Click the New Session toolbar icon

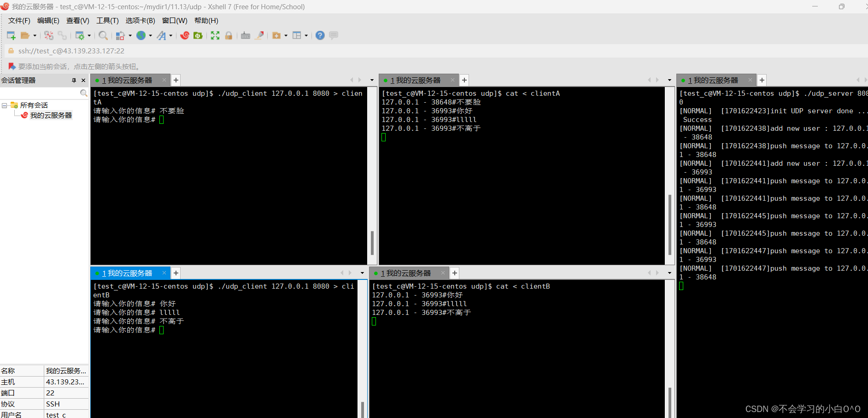11,35
